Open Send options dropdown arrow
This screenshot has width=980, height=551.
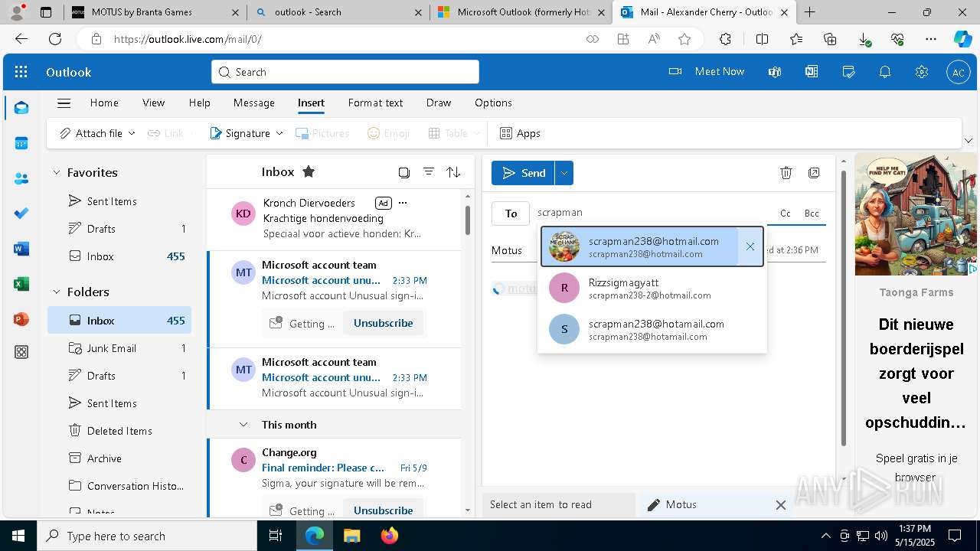pos(564,173)
